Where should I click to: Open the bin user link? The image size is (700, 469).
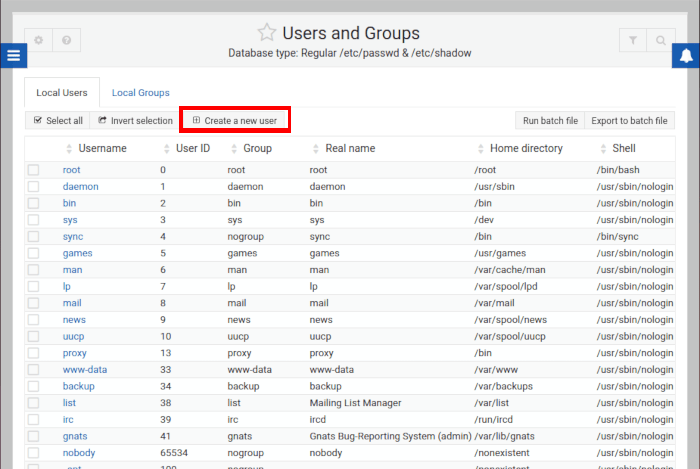[x=69, y=203]
